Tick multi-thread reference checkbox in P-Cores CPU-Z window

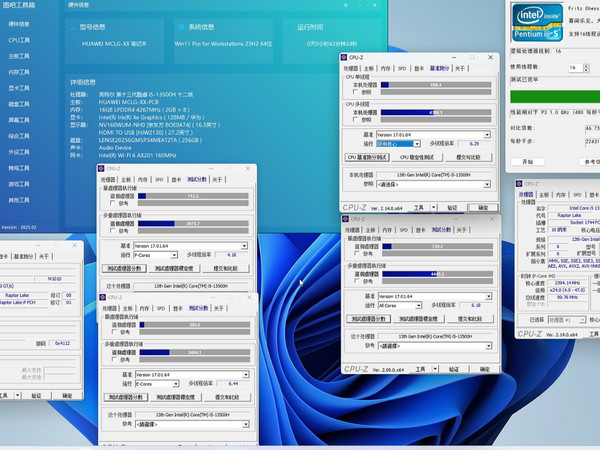pos(112,231)
